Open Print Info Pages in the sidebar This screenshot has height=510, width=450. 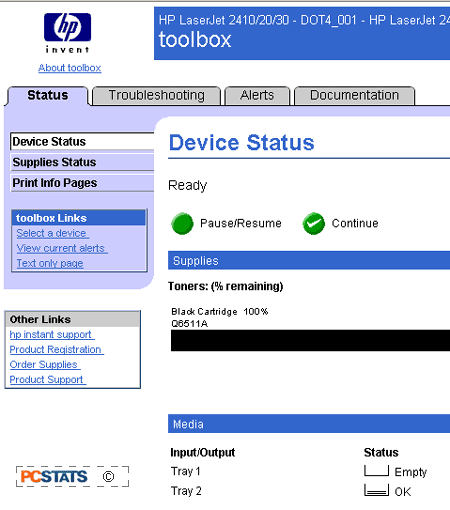82,183
